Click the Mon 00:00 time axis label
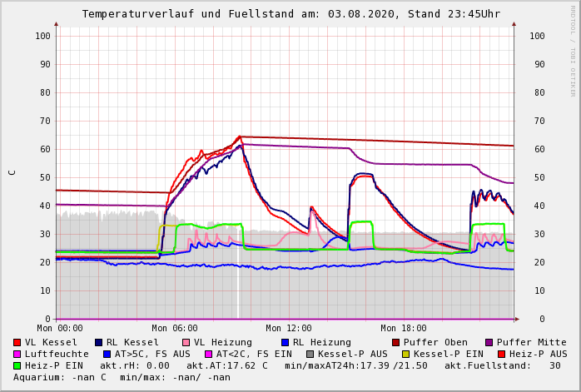Screen dimensions: 581x392 pos(59,329)
